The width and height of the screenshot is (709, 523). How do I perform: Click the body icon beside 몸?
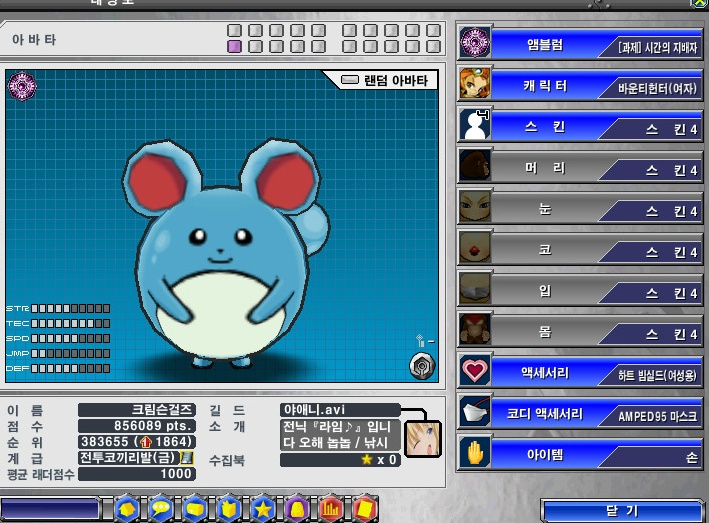(x=475, y=330)
